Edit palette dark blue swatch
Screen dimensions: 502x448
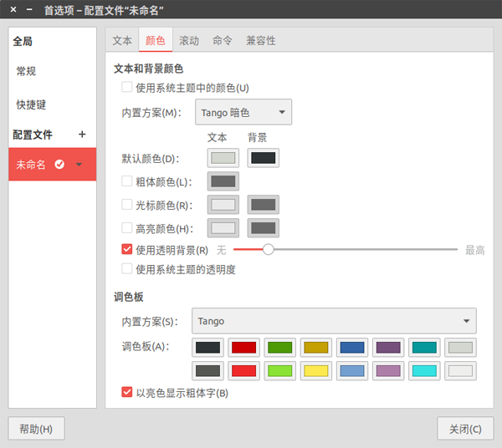tap(352, 348)
